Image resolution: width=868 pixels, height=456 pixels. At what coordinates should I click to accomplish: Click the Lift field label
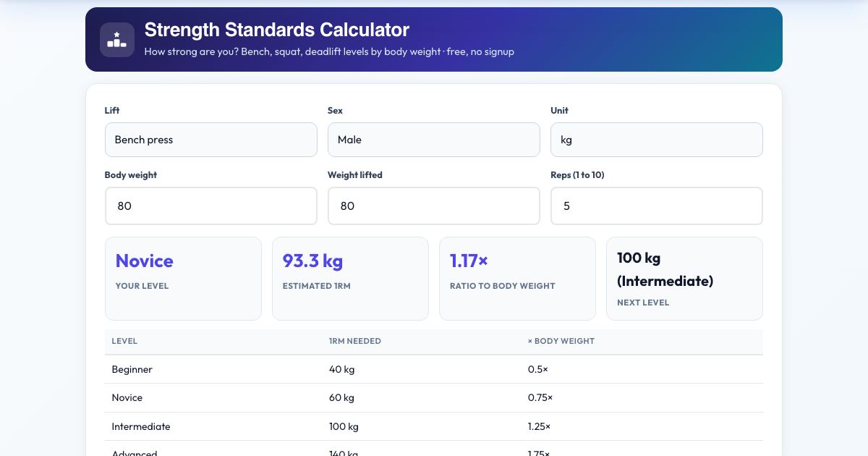(112, 111)
